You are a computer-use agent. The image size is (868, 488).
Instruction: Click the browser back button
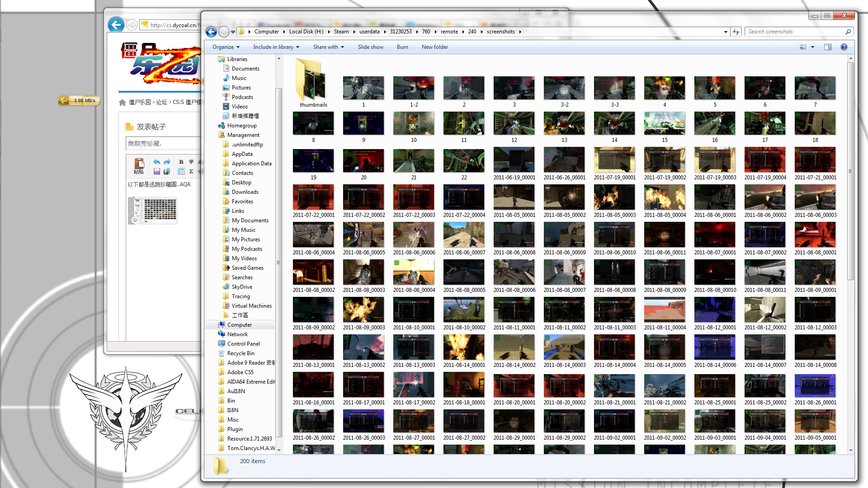tap(116, 24)
